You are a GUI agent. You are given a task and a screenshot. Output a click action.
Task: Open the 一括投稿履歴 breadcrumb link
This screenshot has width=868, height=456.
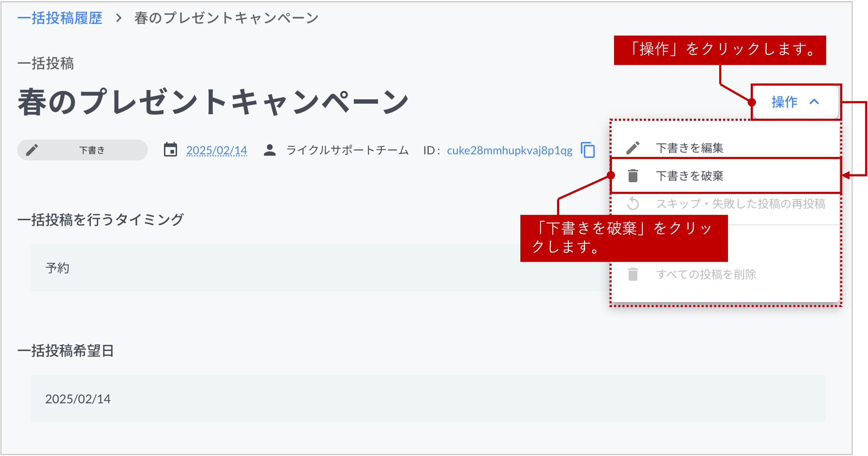(60, 18)
